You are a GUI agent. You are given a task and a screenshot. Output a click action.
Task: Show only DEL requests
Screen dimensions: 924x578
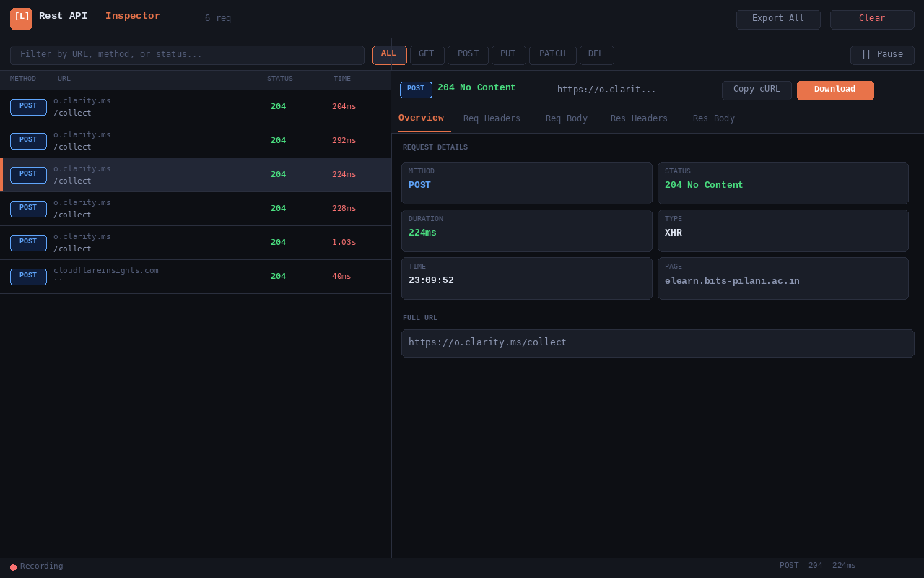coord(596,55)
